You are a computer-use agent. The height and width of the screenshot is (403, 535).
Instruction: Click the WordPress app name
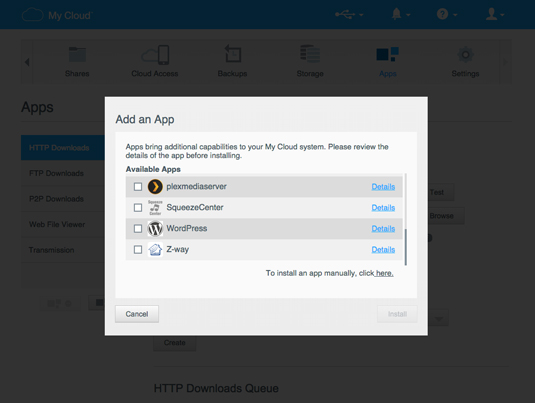187,228
